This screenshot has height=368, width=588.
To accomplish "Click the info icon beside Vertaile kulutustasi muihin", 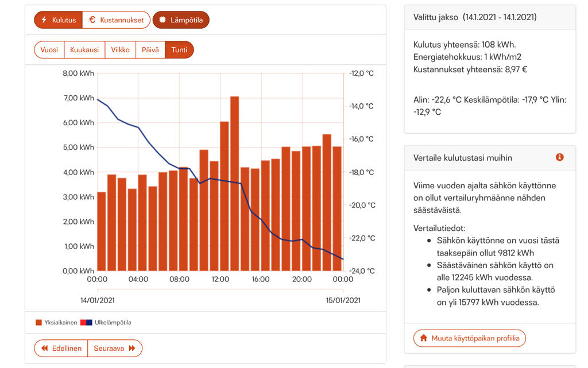I will click(x=560, y=157).
